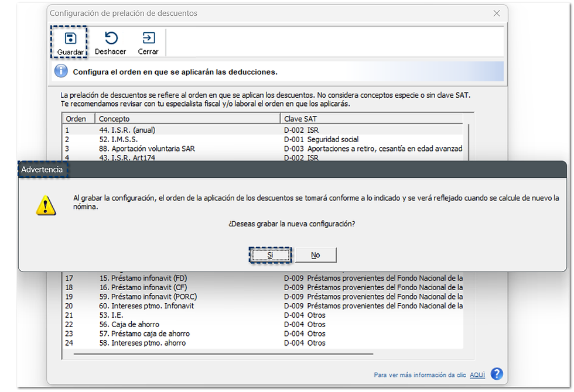Click the yellow warning triangle icon
The width and height of the screenshot is (574, 392).
(x=46, y=205)
